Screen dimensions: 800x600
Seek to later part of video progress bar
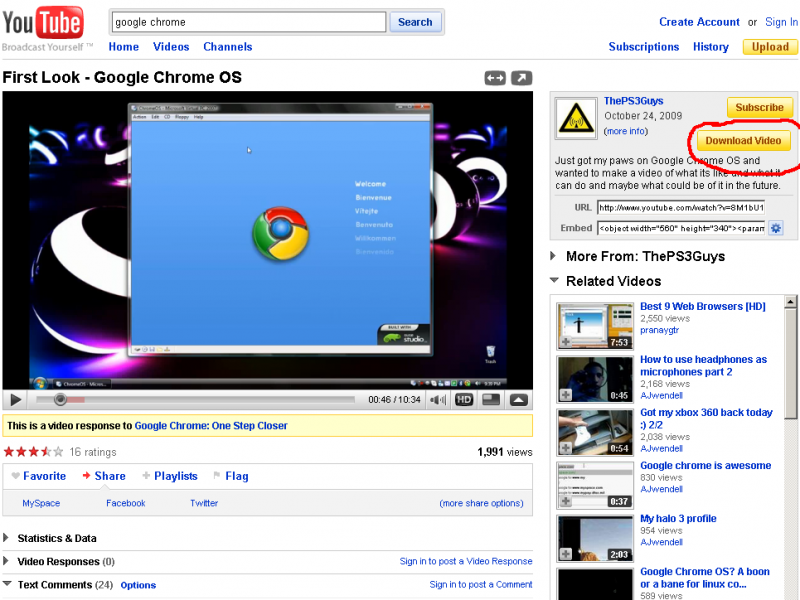click(195, 400)
